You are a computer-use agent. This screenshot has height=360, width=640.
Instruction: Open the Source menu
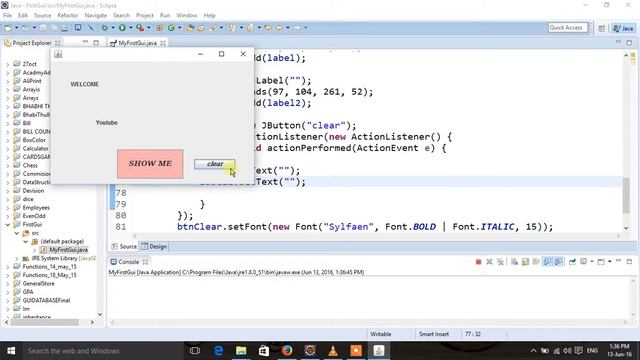42,15
